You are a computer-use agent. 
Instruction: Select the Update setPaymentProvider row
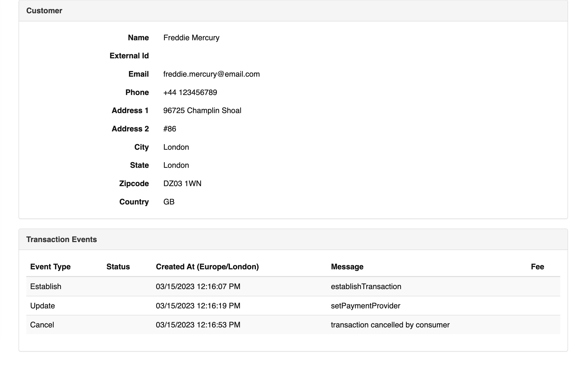tap(293, 306)
